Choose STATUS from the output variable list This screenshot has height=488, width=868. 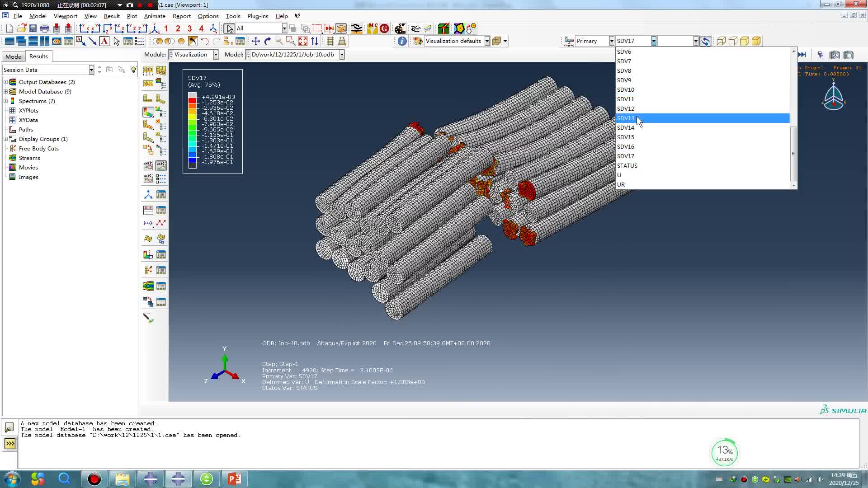703,165
